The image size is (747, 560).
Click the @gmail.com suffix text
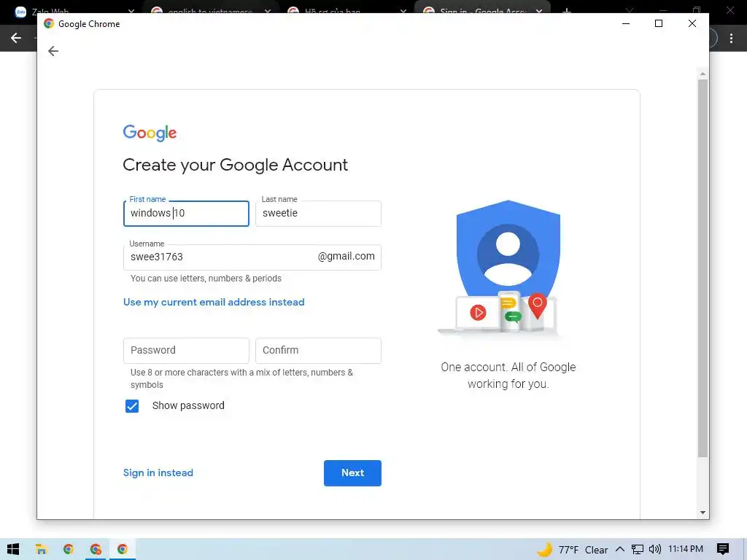pos(346,256)
